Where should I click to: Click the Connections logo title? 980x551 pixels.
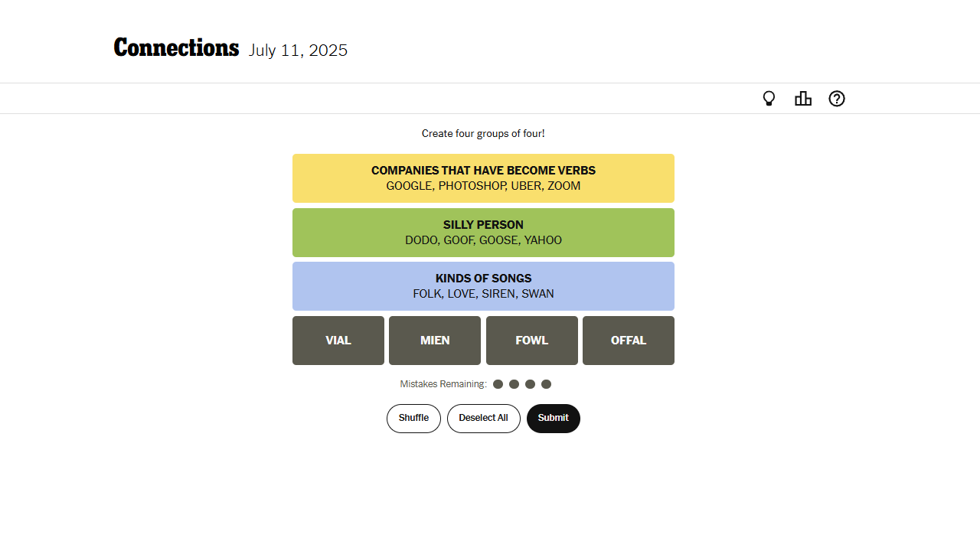(x=176, y=48)
